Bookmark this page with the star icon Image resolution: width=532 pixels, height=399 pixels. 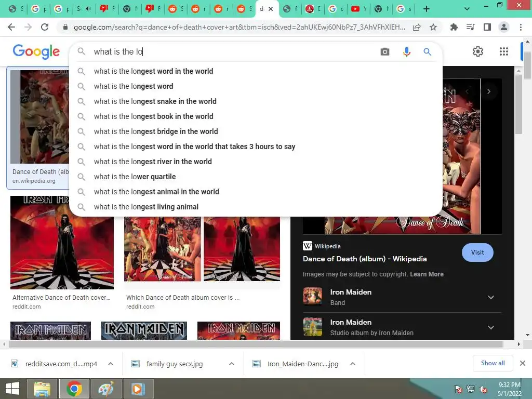click(x=433, y=27)
